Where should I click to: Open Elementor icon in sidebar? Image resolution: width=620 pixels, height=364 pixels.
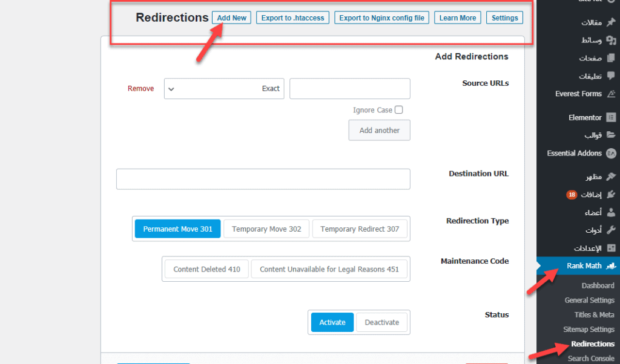pyautogui.click(x=611, y=118)
